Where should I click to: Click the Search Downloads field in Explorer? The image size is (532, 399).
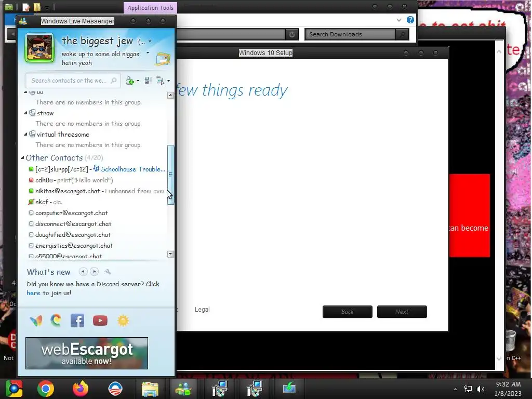click(x=350, y=34)
